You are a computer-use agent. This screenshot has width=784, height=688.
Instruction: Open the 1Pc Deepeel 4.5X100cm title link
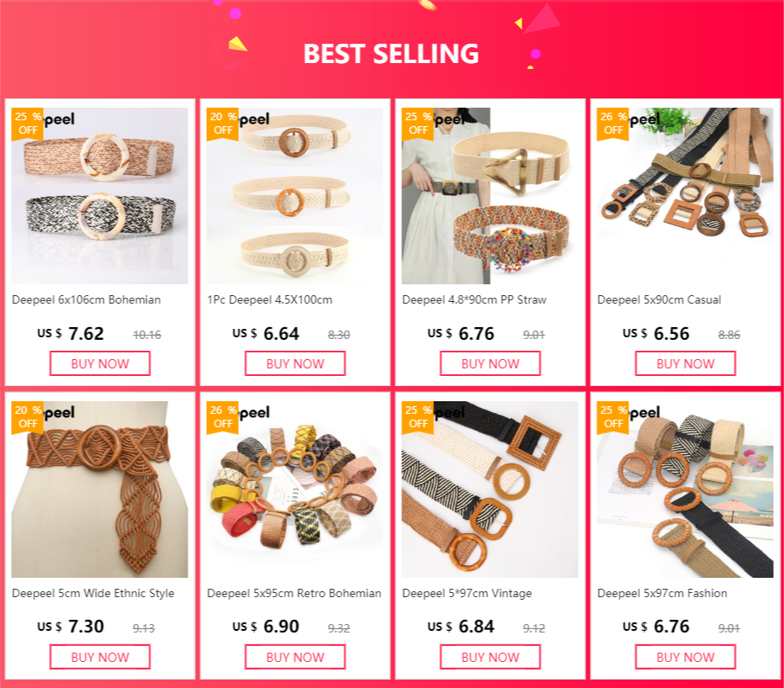tap(269, 300)
